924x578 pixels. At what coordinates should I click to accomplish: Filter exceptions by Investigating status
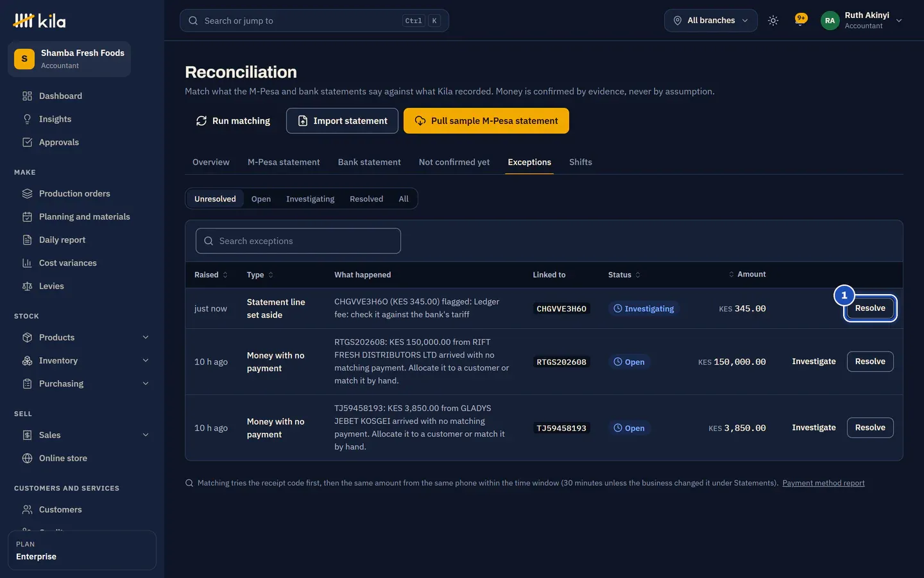pos(311,199)
